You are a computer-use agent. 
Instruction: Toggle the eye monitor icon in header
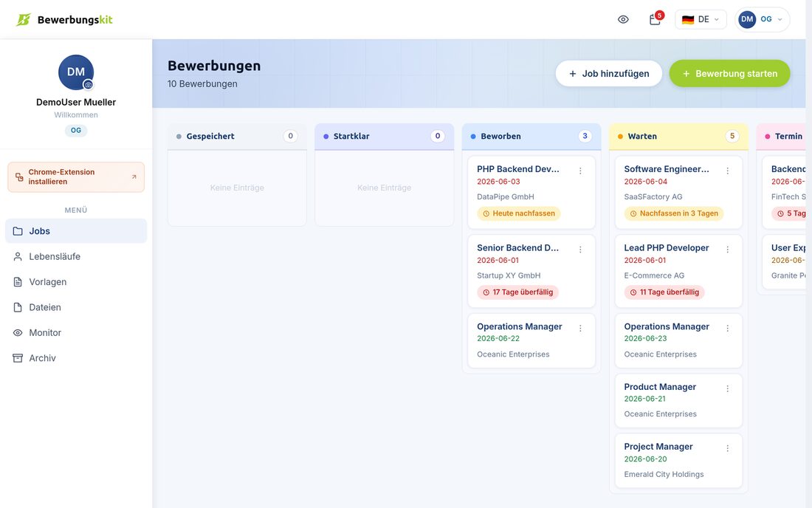pos(623,20)
